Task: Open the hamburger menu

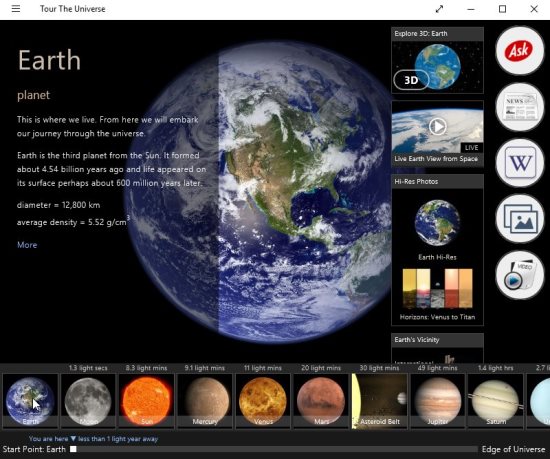Action: [16, 9]
